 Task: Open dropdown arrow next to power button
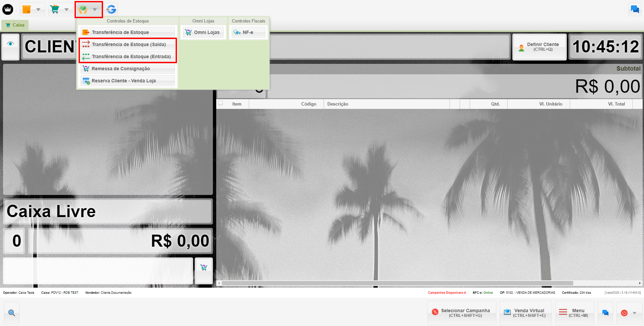pyautogui.click(x=635, y=313)
